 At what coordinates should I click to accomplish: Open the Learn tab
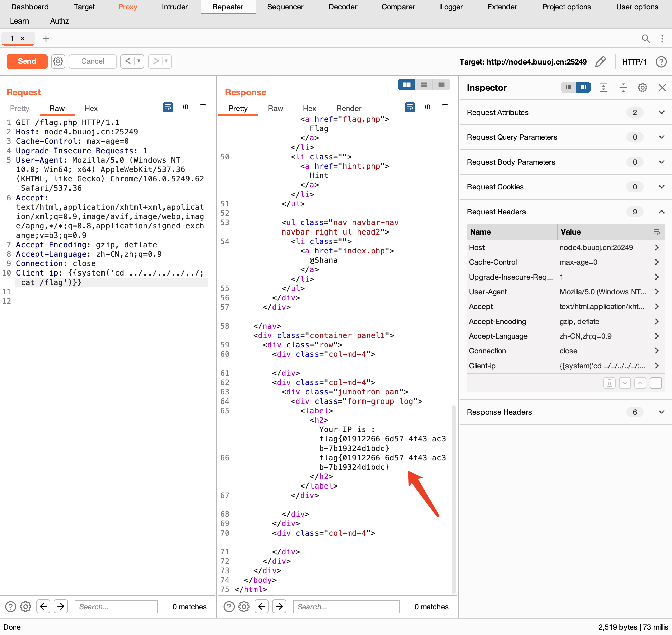[19, 21]
